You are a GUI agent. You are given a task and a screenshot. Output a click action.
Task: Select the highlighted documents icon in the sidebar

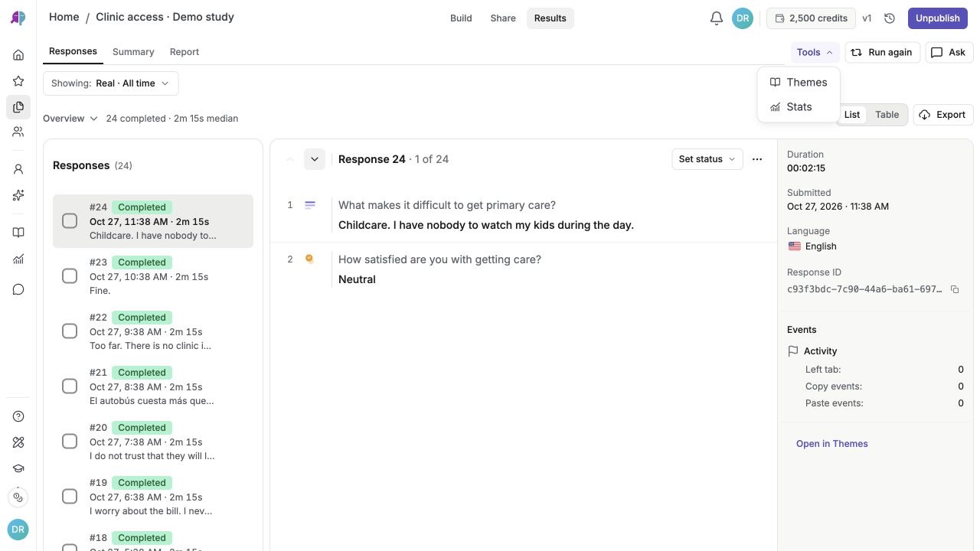click(x=18, y=107)
